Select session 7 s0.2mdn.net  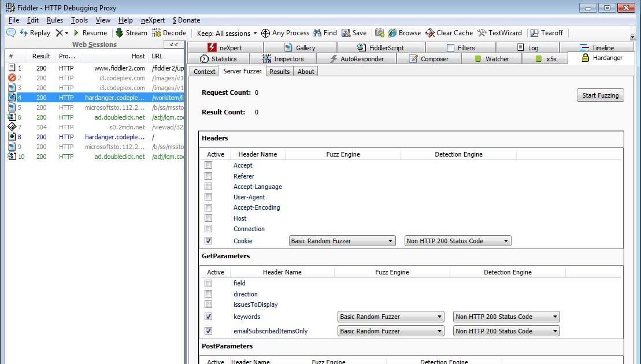pos(95,127)
